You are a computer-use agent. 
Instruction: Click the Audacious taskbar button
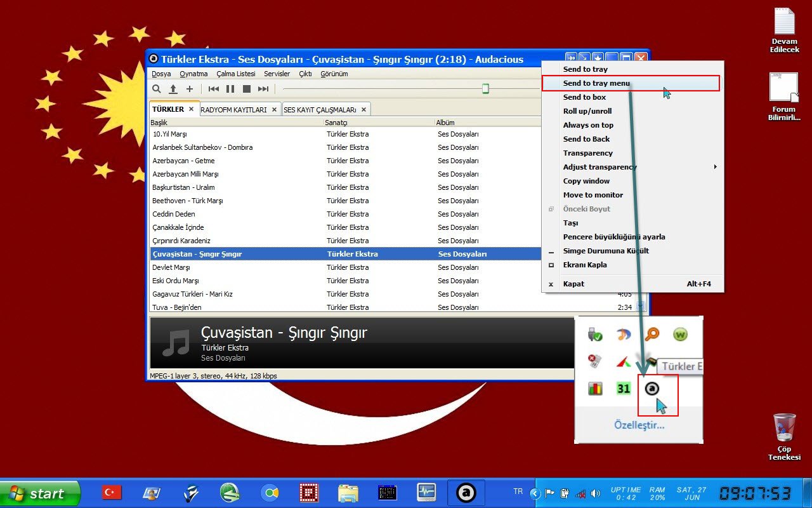tap(467, 493)
